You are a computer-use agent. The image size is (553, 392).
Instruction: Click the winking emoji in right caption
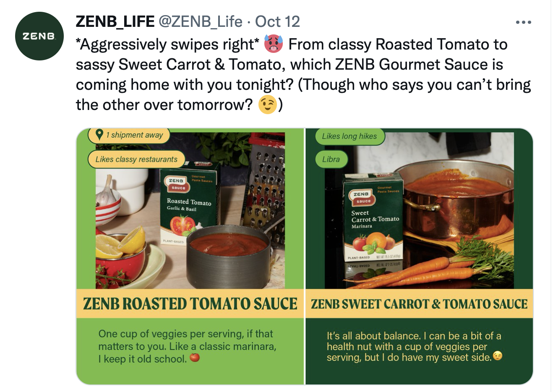tap(498, 356)
